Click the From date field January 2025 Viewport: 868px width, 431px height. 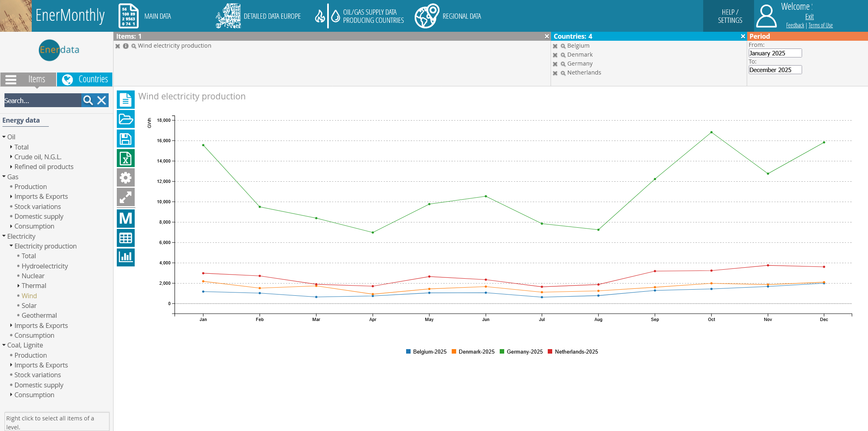click(775, 53)
